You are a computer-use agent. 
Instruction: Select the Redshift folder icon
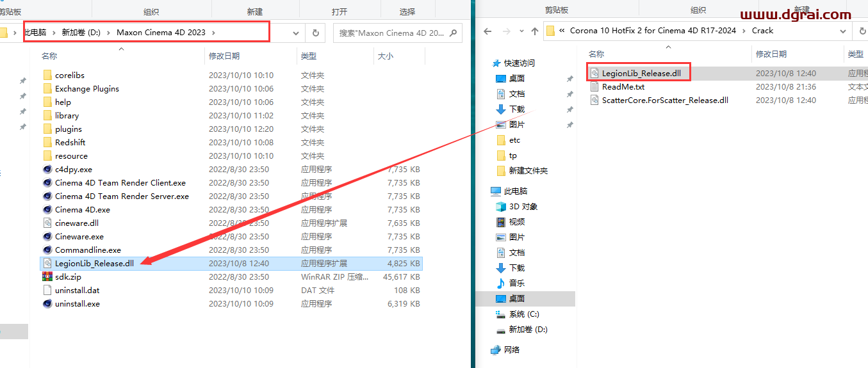pyautogui.click(x=47, y=143)
